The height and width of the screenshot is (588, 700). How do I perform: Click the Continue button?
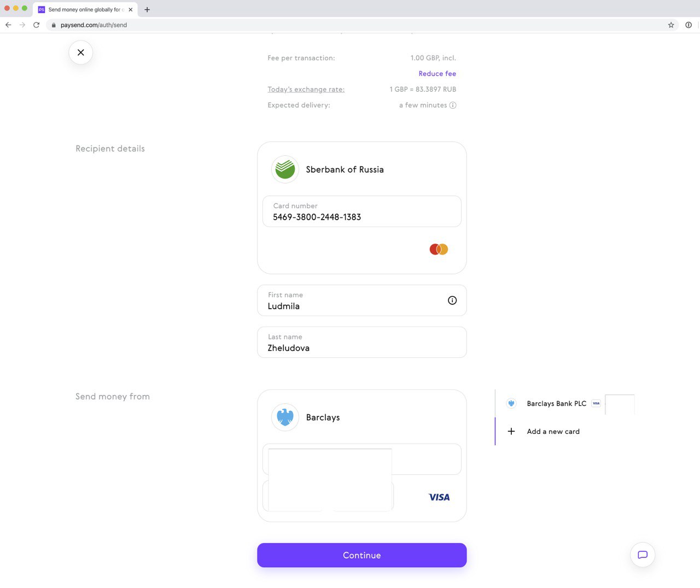pos(362,555)
